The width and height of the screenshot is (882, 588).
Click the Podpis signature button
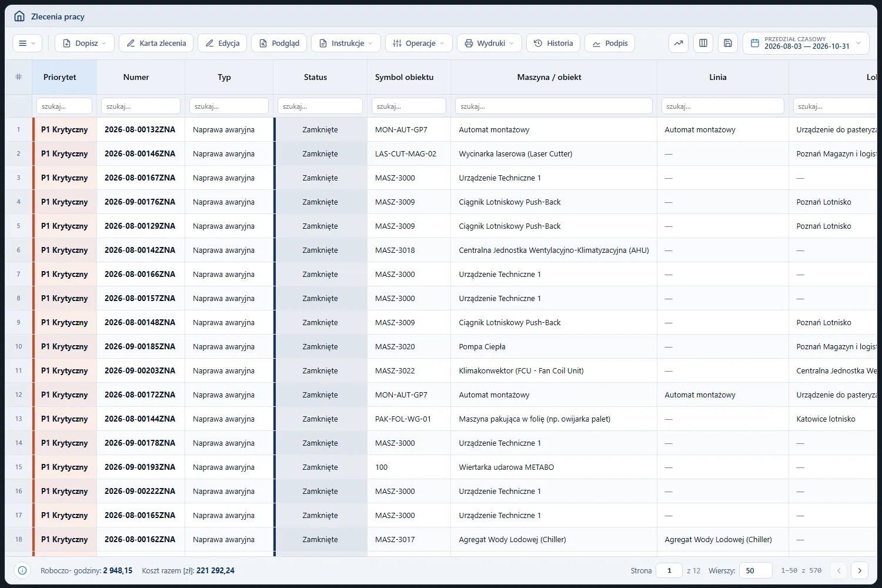click(x=610, y=43)
